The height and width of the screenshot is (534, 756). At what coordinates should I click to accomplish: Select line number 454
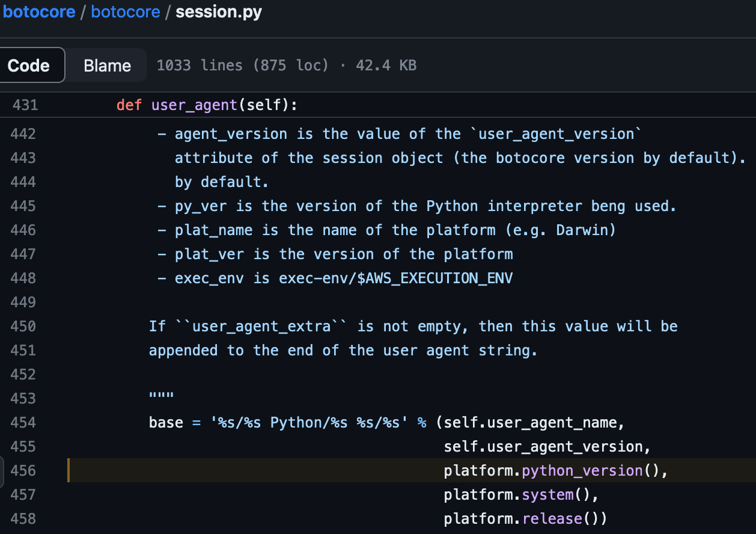(23, 422)
